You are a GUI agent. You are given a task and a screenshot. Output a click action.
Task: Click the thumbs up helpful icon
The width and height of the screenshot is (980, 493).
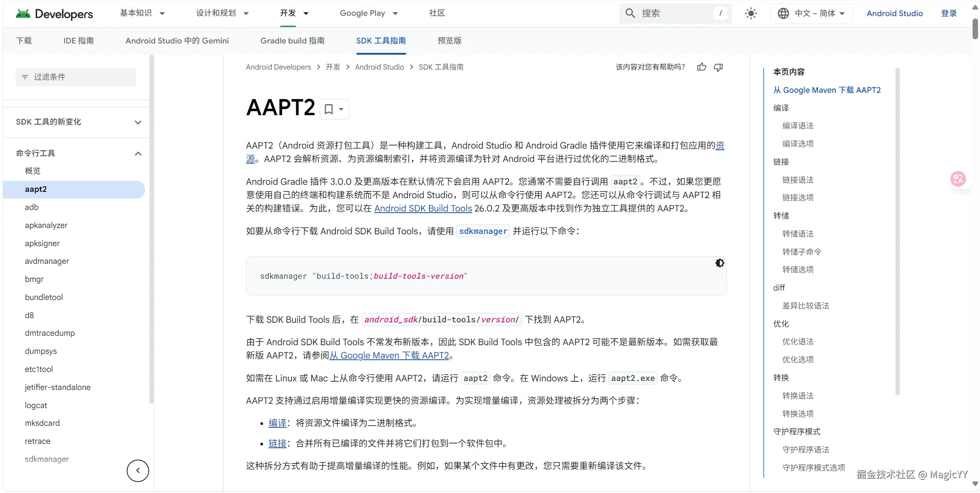pyautogui.click(x=702, y=67)
